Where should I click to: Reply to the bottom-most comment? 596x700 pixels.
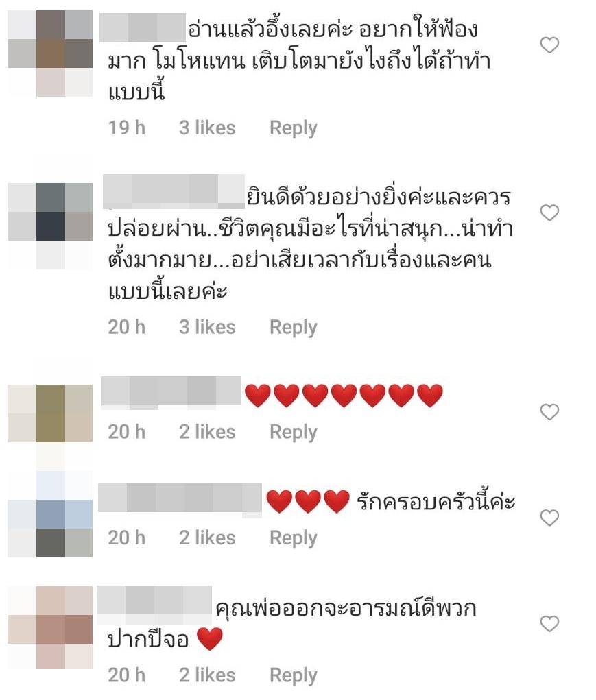[x=294, y=676]
